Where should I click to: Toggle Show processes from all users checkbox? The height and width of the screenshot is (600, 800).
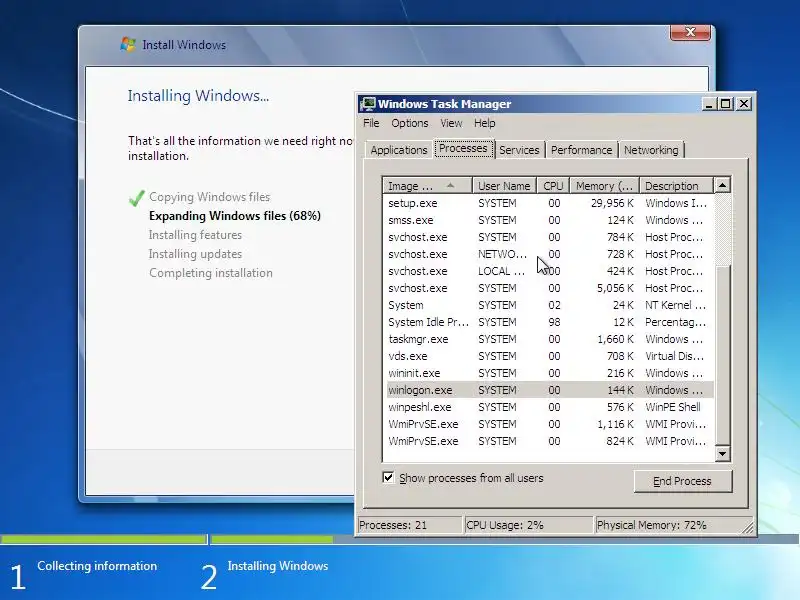click(388, 478)
